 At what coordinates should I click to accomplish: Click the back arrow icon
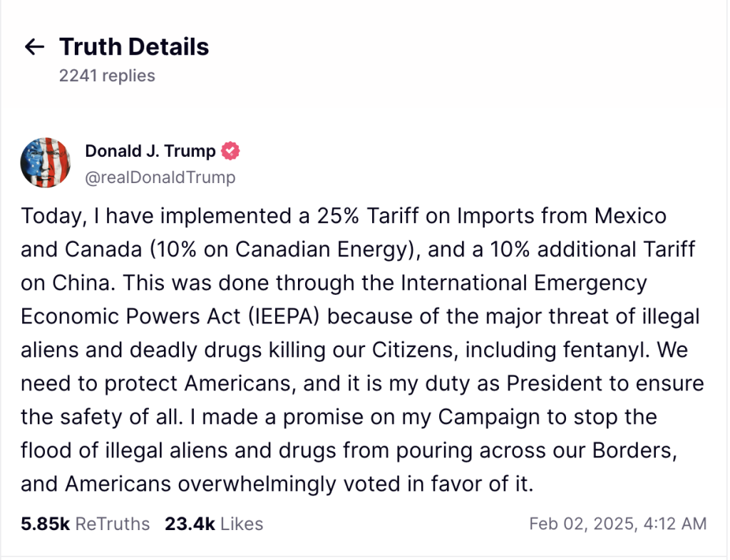point(34,48)
